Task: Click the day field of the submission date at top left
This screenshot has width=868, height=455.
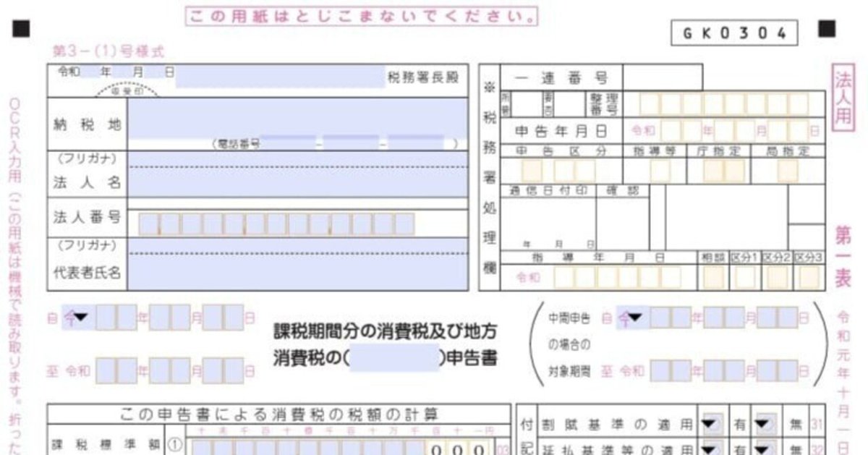Action: (154, 72)
